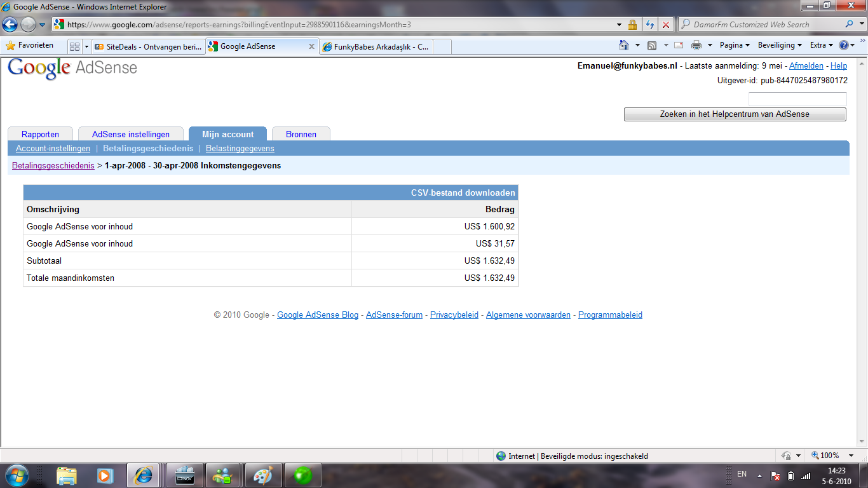Click CSV-bestand downloaden link
Viewport: 868px width, 488px height.
click(x=463, y=193)
